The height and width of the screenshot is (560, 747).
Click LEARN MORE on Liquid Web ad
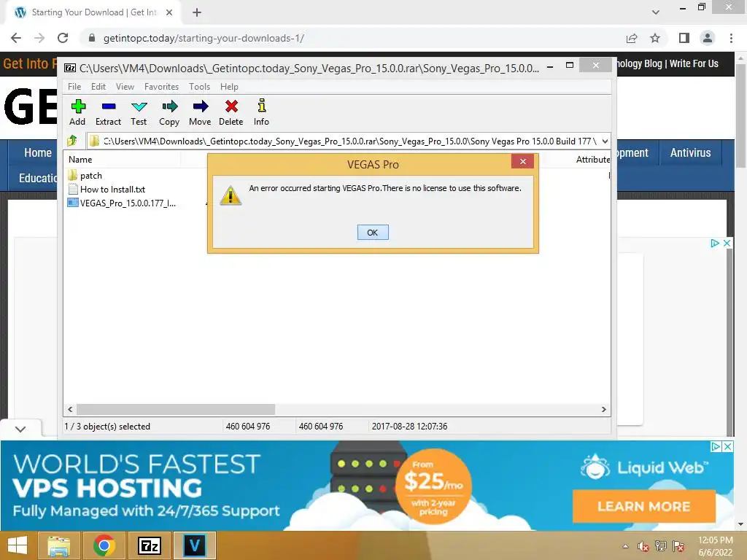point(643,506)
